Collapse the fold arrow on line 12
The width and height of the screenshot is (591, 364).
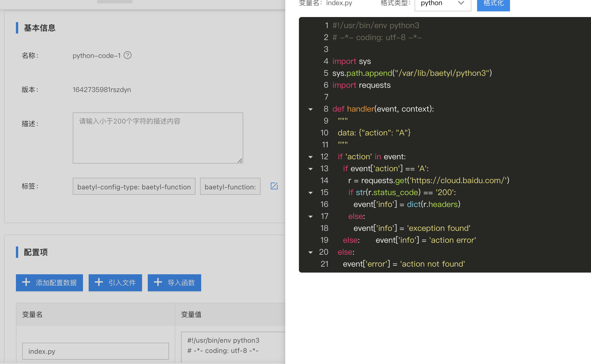(x=311, y=157)
